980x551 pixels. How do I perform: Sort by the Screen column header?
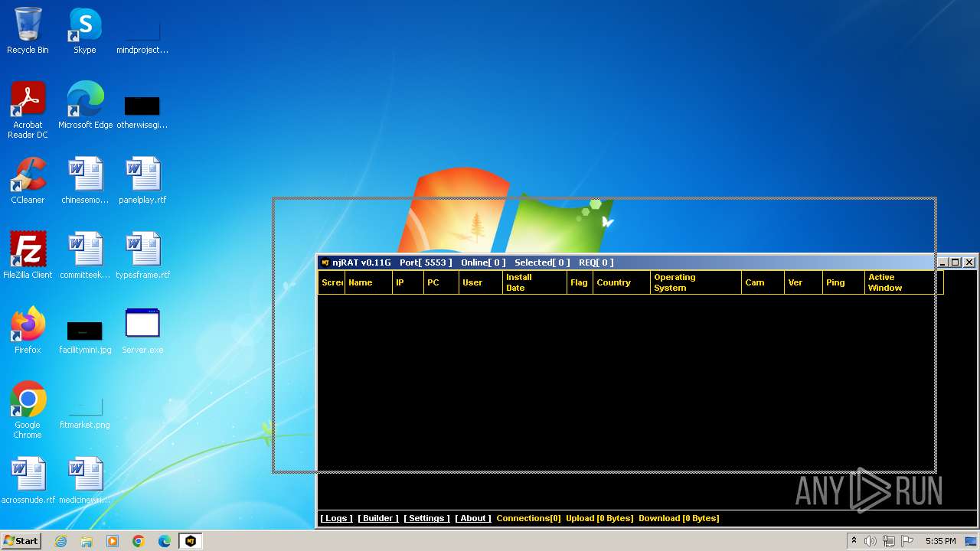tap(332, 282)
